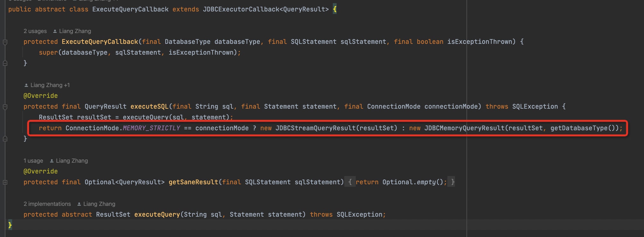Click author icon next to '2 usages'
644x237 pixels.
[x=55, y=31]
